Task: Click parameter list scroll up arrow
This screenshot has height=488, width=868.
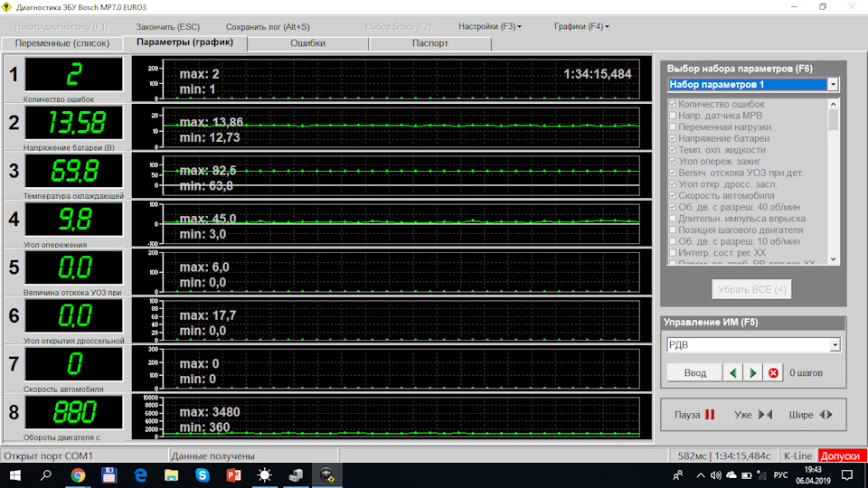Action: pyautogui.click(x=833, y=104)
